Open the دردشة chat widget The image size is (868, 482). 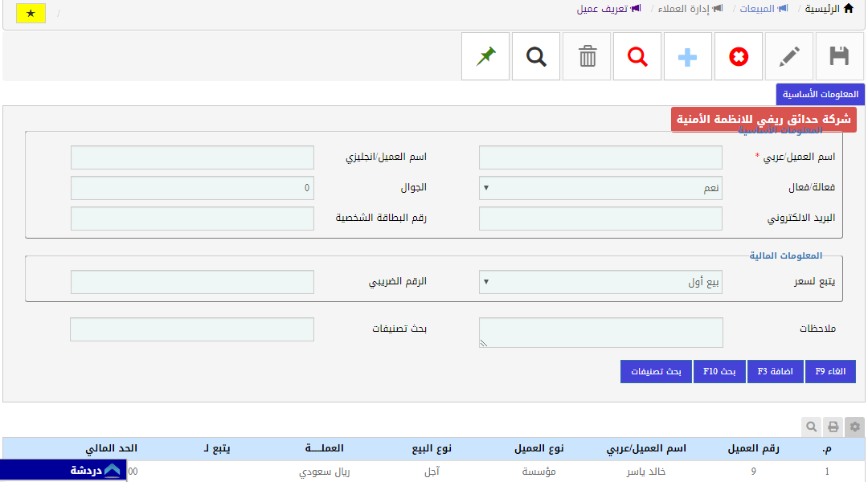pos(64,471)
